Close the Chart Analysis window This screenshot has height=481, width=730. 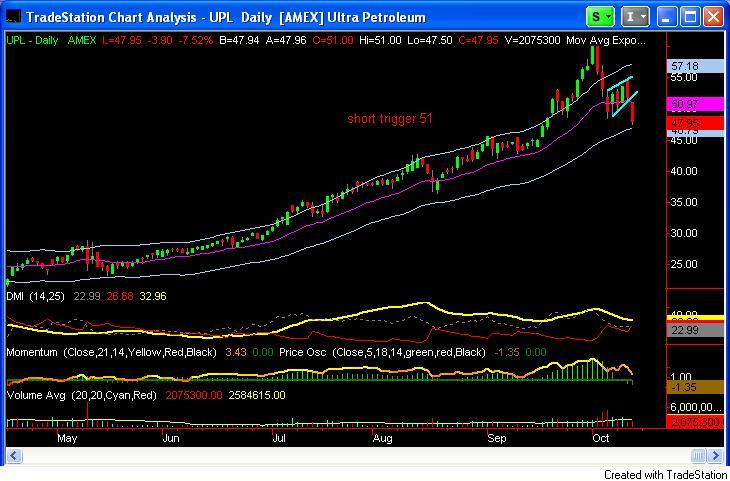coord(713,18)
